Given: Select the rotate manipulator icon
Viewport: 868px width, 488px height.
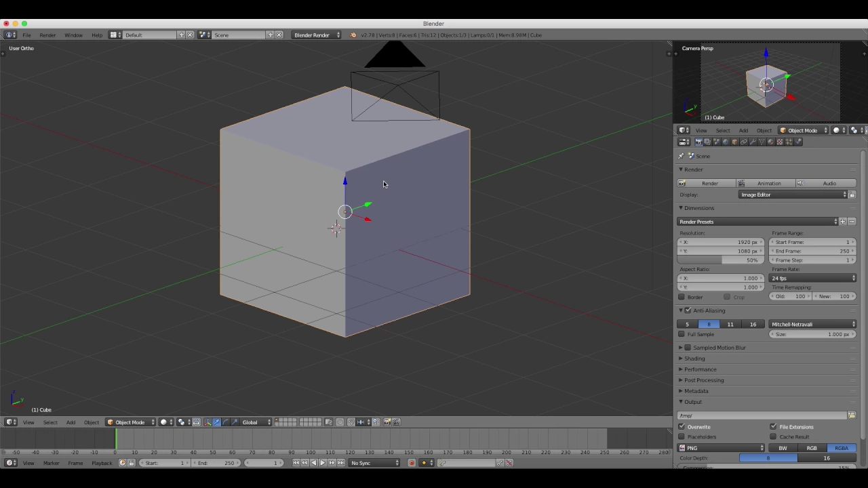Looking at the screenshot, I should [224, 422].
